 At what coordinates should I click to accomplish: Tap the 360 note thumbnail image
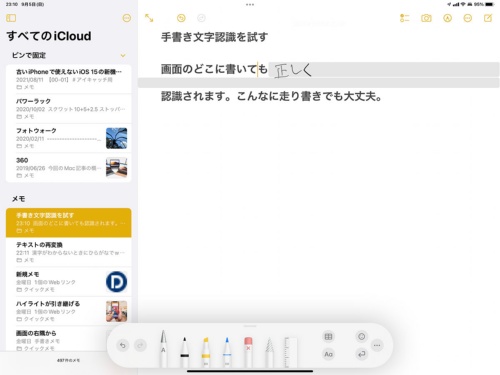pyautogui.click(x=116, y=167)
